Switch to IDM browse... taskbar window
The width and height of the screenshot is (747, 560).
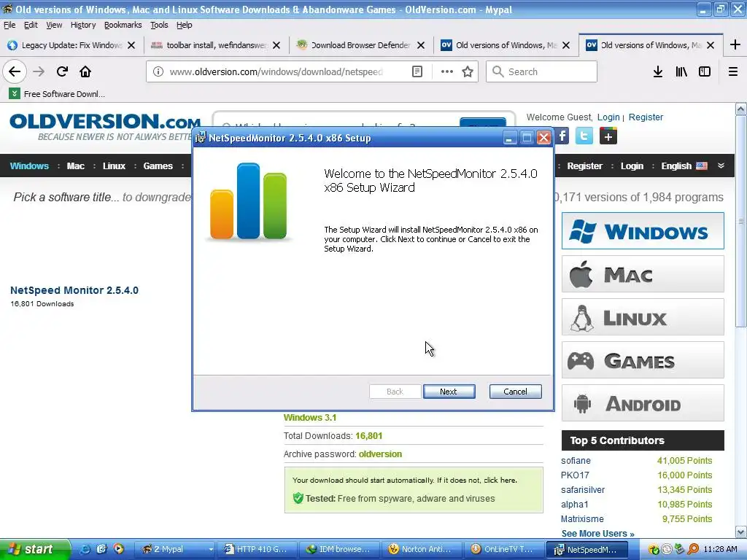point(338,549)
